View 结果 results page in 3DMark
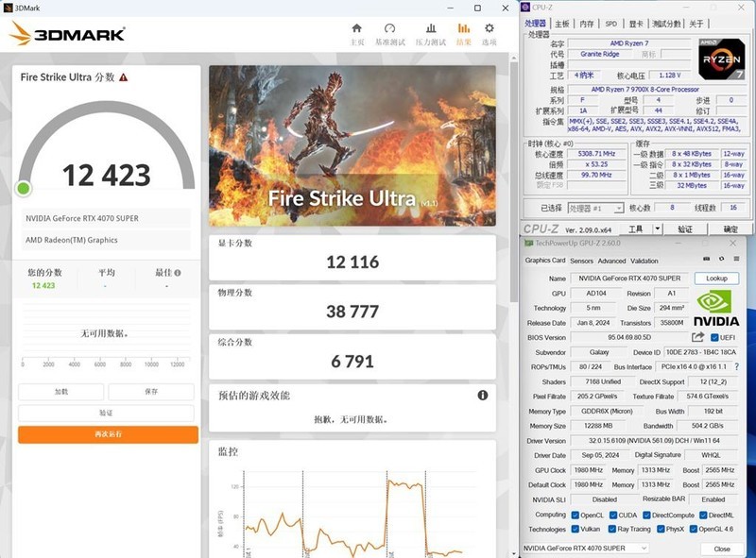 464,33
